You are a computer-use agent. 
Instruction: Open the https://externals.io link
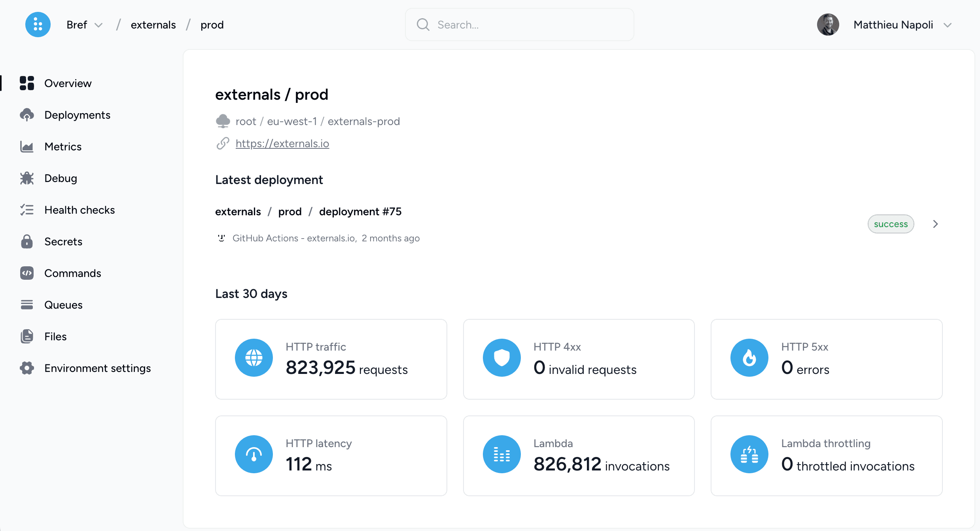282,143
